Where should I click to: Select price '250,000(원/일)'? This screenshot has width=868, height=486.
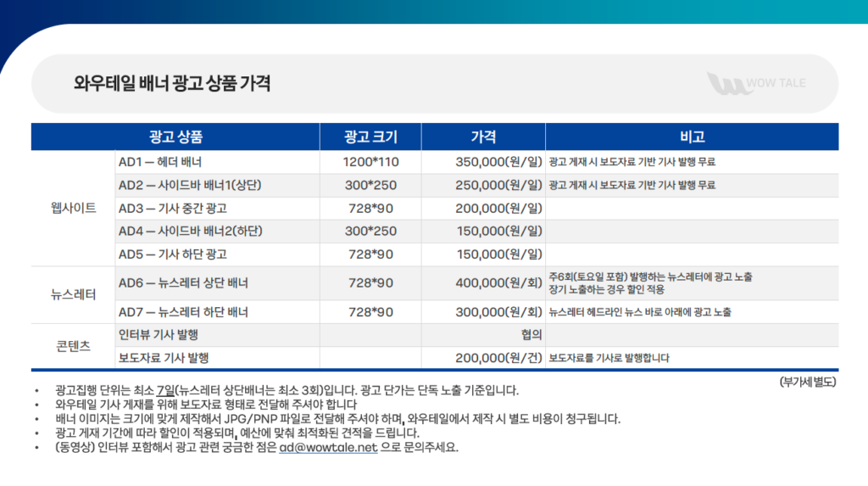click(498, 185)
